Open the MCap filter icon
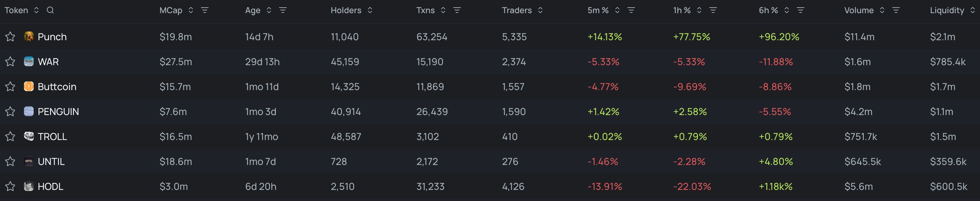 205,10
